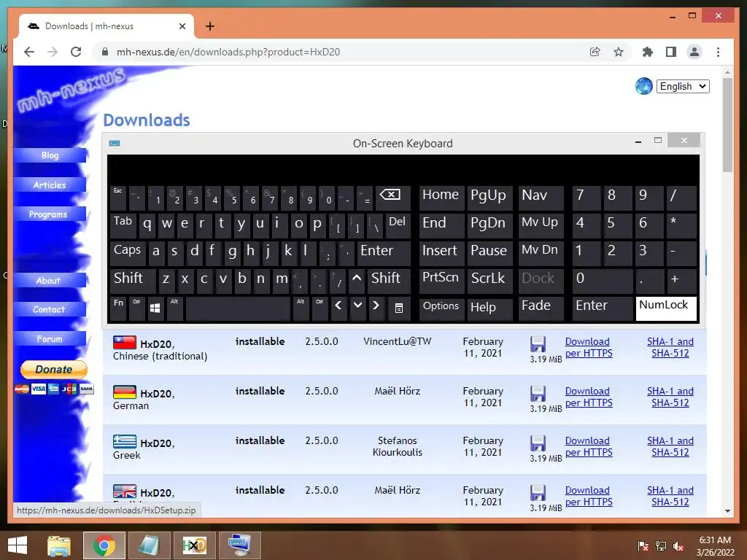Click SHA-1 and SHA-512 for Chinese (traditional)

[670, 347]
